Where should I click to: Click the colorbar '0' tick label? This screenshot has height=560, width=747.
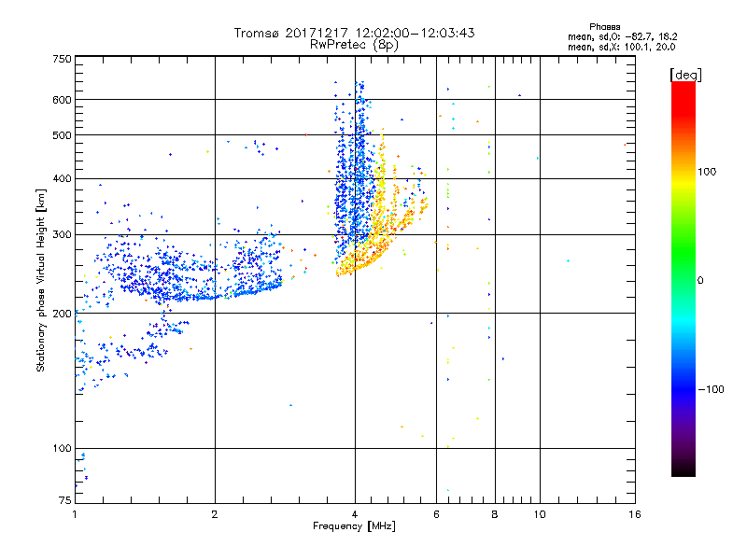point(700,281)
